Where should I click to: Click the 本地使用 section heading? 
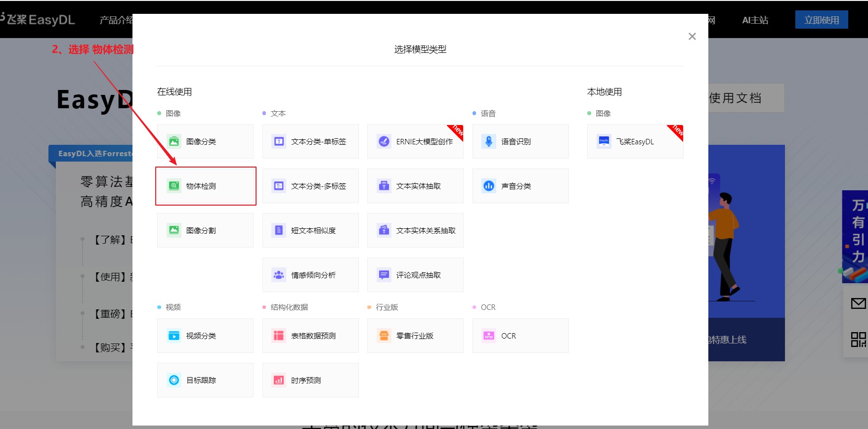605,92
